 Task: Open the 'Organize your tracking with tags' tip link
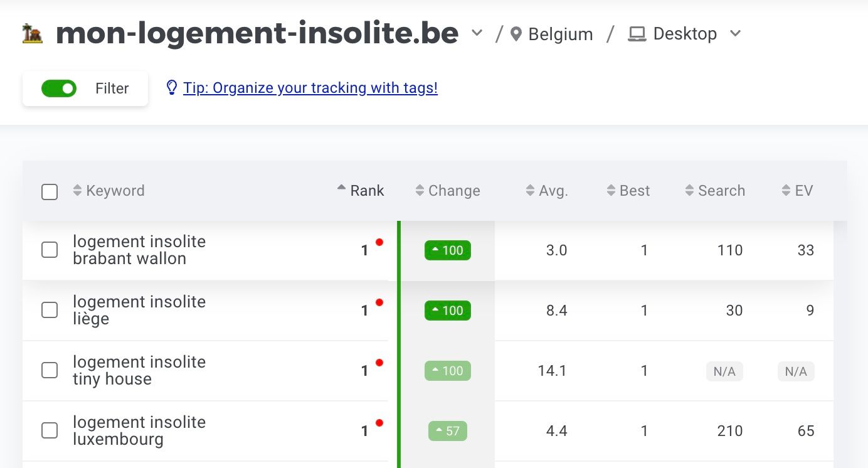coord(310,88)
